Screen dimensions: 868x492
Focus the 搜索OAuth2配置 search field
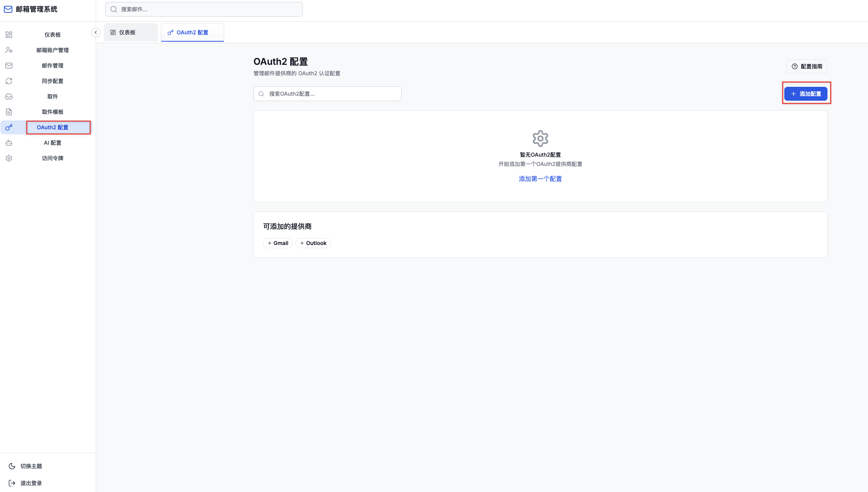327,94
